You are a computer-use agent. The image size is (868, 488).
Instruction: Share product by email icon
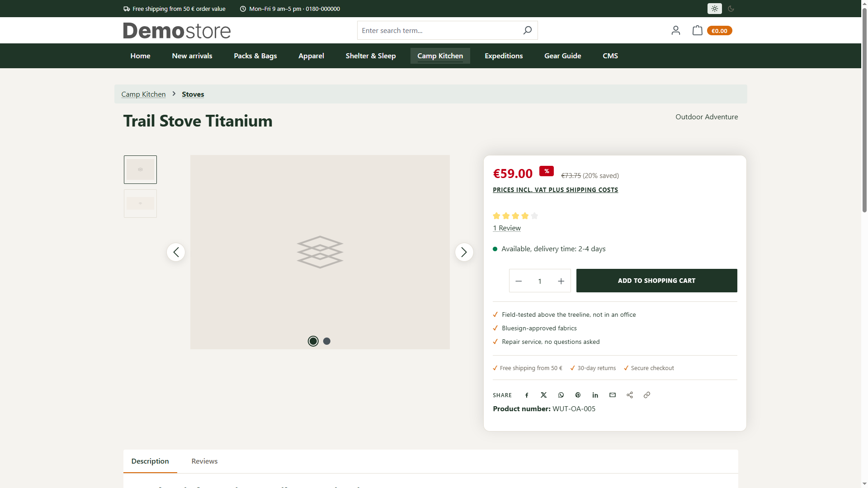[x=613, y=395]
